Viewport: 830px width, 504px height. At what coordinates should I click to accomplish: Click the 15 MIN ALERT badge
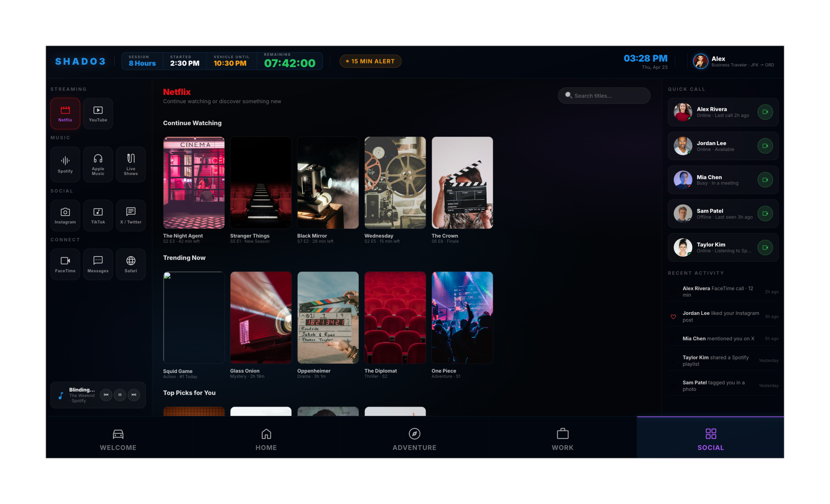[x=370, y=61]
